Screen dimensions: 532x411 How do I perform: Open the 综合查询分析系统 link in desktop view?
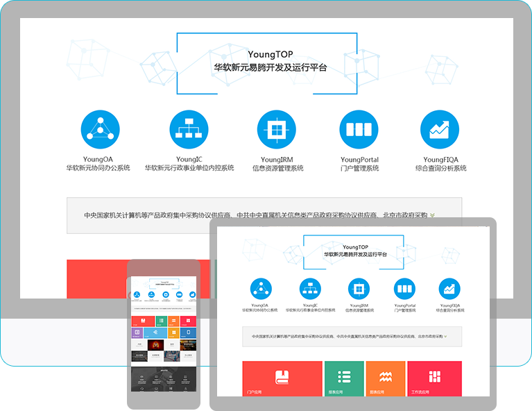(x=440, y=168)
